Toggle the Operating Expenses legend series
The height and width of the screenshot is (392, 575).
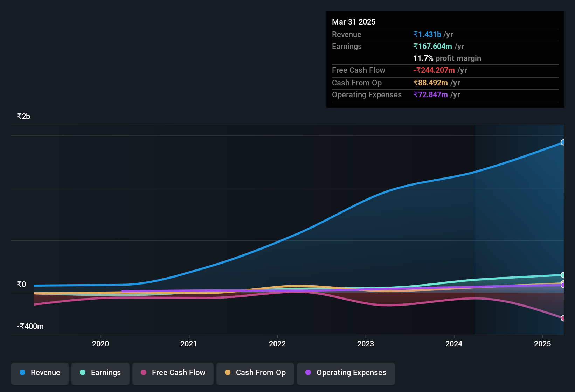point(346,373)
